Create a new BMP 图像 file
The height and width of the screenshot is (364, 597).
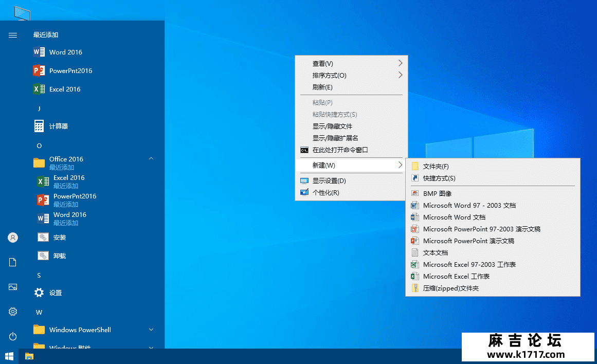[x=493, y=193]
